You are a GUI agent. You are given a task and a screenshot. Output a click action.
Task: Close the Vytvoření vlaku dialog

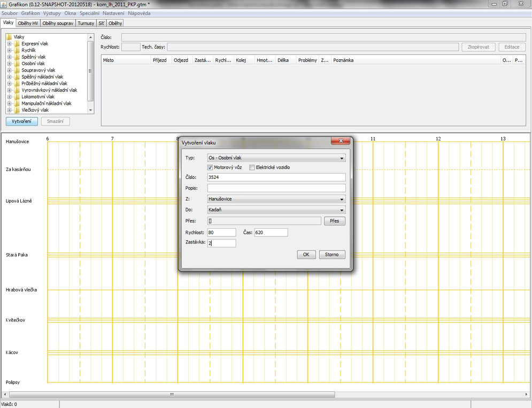[340, 140]
